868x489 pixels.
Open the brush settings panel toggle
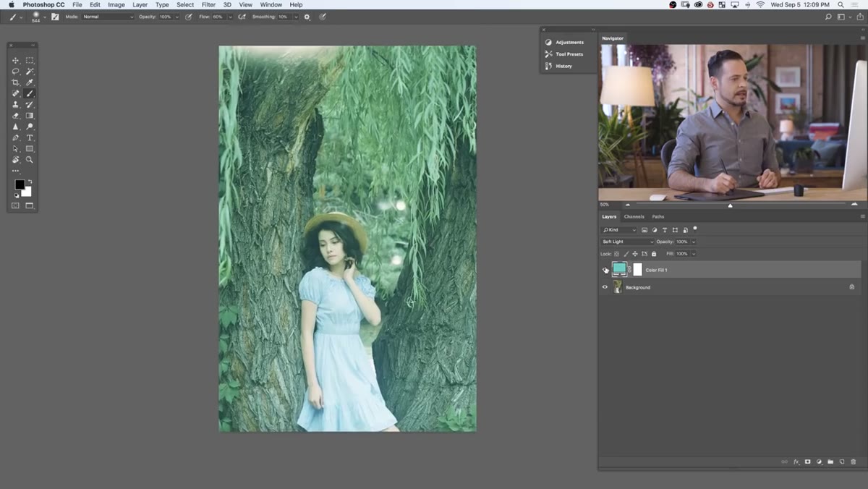(55, 17)
